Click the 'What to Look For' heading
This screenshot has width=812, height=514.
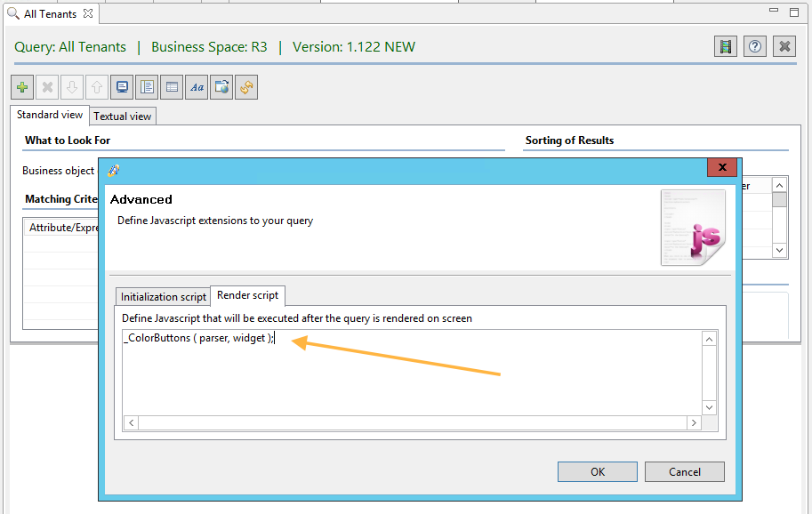68,141
